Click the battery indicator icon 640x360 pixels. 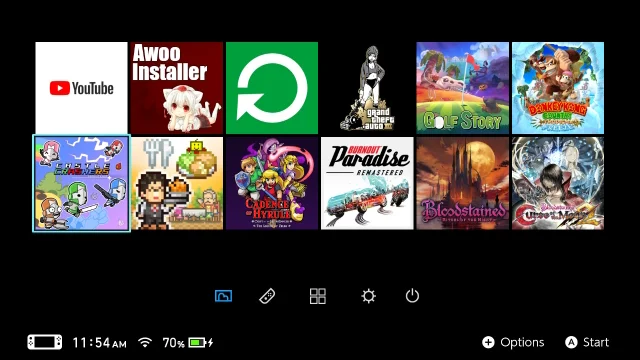pos(201,342)
